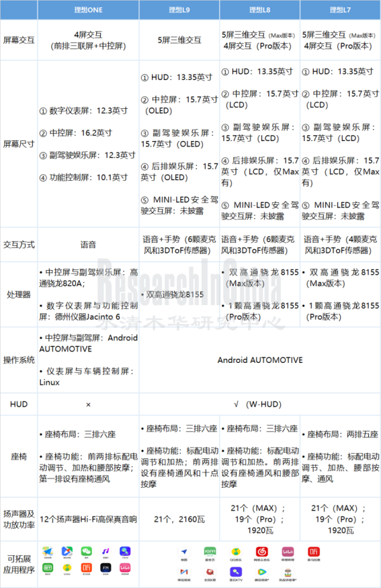Click 12个扬声器Hi-Fi高保真音响 cell
Screen dimensions: 381x588
(88, 519)
